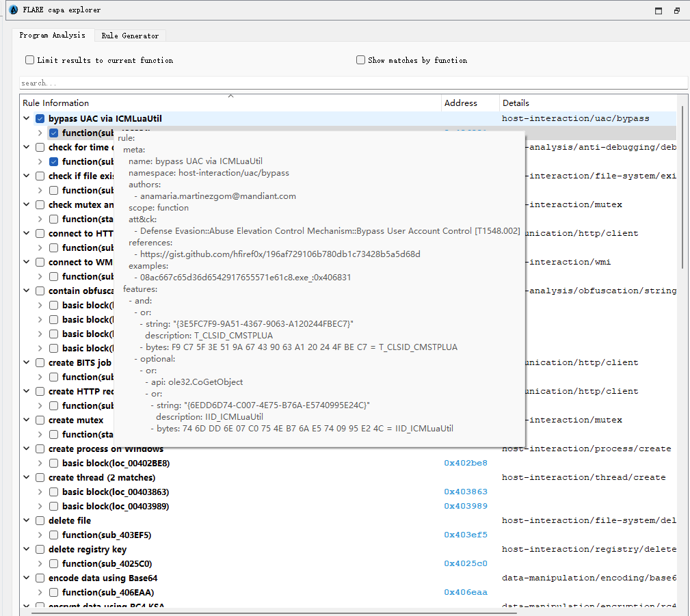Sort by the Rule Information column header
Screen dimensions: 690x616
230,103
